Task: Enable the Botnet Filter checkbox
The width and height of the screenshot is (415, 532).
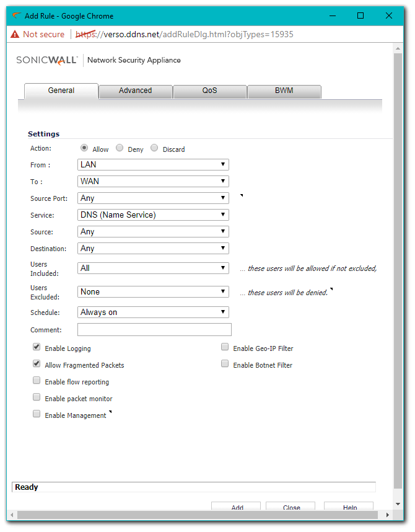Action: point(225,365)
